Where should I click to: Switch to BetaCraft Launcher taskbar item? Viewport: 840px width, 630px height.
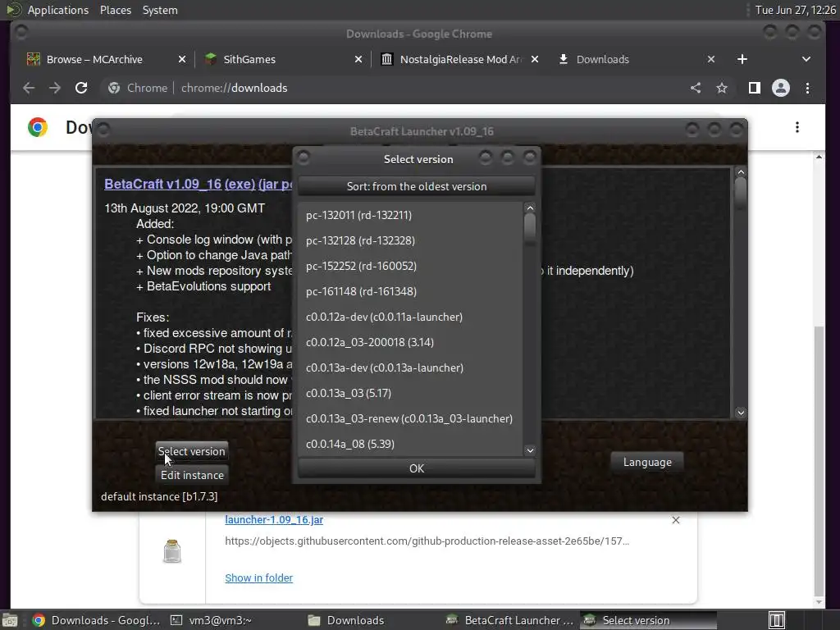coord(510,620)
